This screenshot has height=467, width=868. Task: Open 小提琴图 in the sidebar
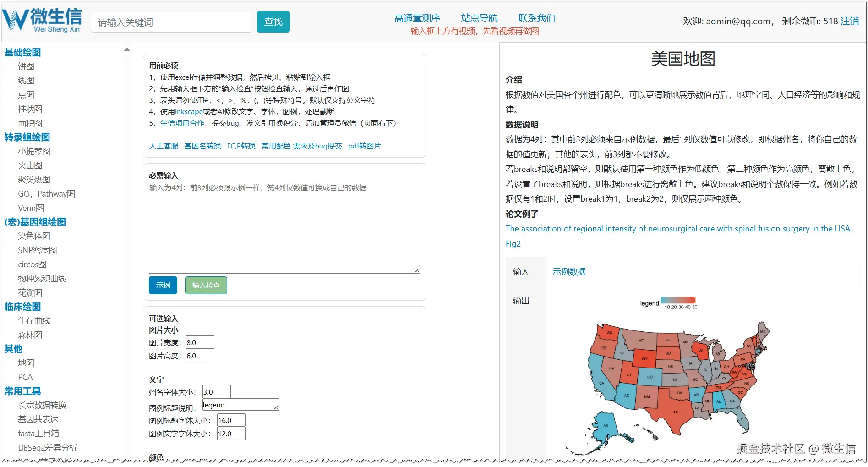point(34,151)
